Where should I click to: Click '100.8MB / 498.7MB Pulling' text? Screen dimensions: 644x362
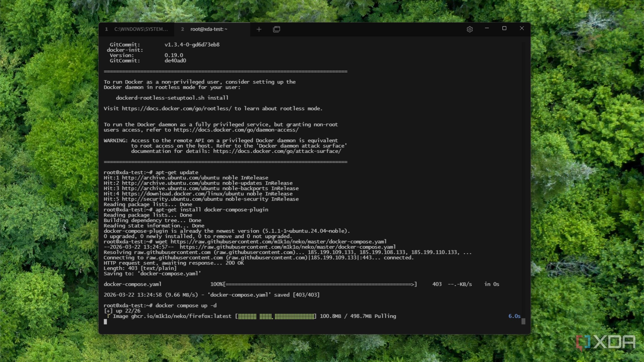[358, 316]
